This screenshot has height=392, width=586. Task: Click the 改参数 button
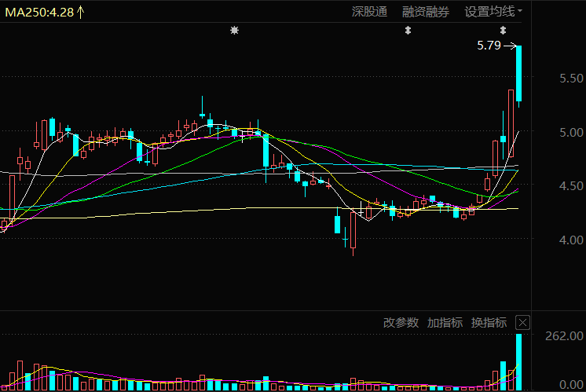[x=401, y=323]
